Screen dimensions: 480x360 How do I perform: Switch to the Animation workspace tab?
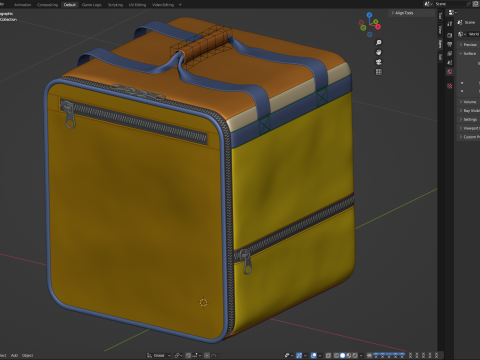pyautogui.click(x=22, y=5)
